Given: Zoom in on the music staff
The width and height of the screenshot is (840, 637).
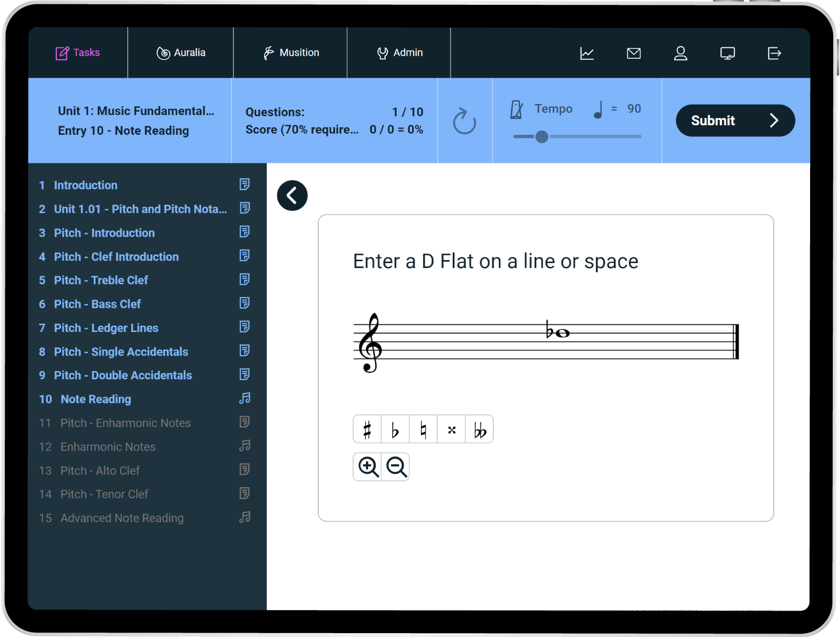Looking at the screenshot, I should click(x=368, y=466).
